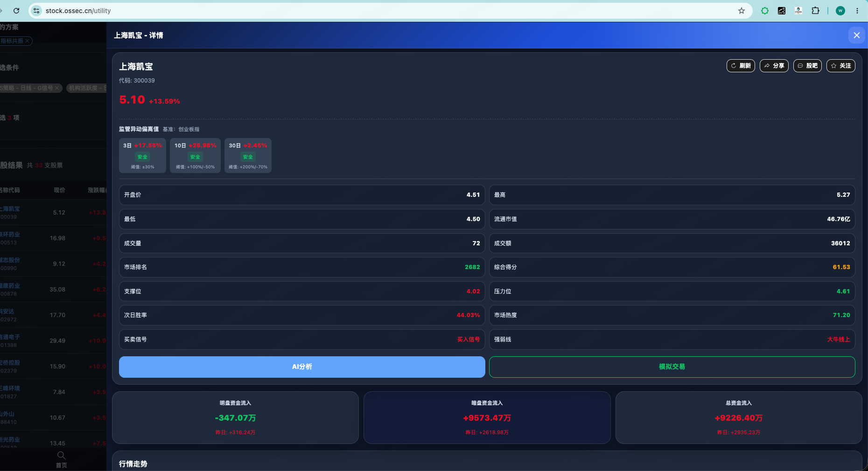The height and width of the screenshot is (471, 868).
Task: Select the 10日 deviation card
Action: click(195, 156)
